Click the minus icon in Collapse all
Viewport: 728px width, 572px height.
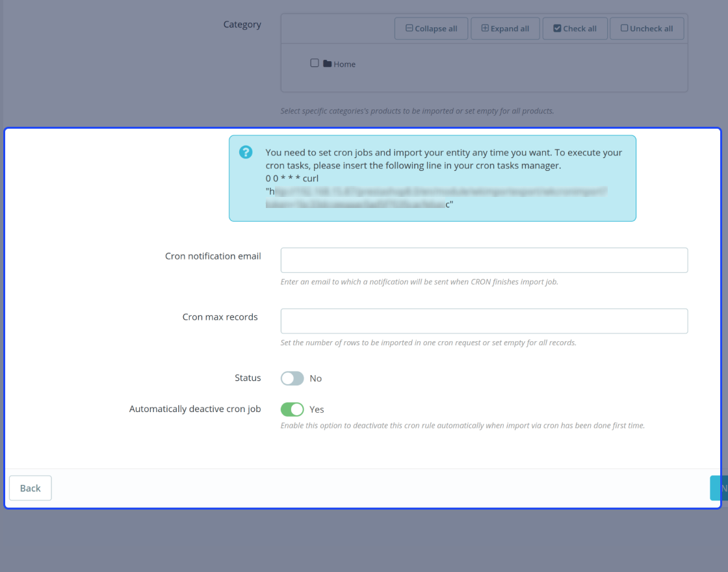coord(409,29)
